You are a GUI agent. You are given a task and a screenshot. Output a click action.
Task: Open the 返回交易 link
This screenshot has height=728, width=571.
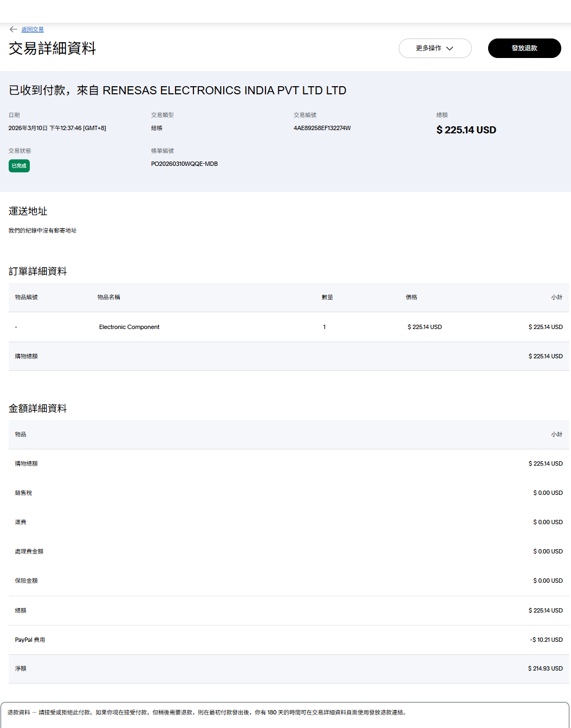tap(33, 29)
